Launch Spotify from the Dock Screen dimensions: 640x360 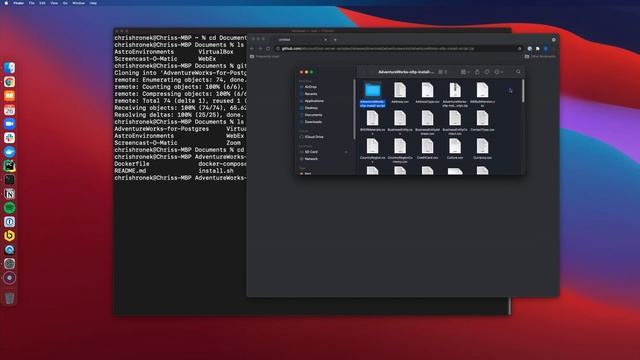click(x=9, y=208)
